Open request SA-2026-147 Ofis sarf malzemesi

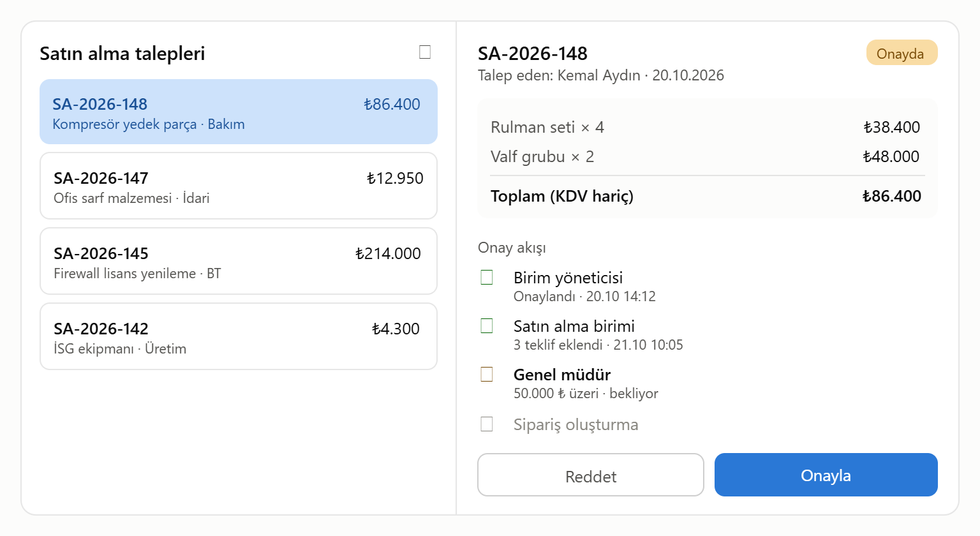point(239,186)
